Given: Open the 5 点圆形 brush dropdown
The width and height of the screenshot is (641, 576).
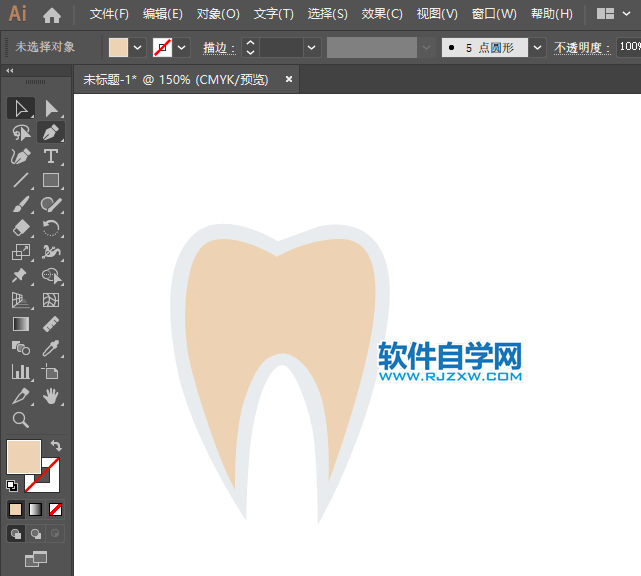Looking at the screenshot, I should pyautogui.click(x=538, y=47).
